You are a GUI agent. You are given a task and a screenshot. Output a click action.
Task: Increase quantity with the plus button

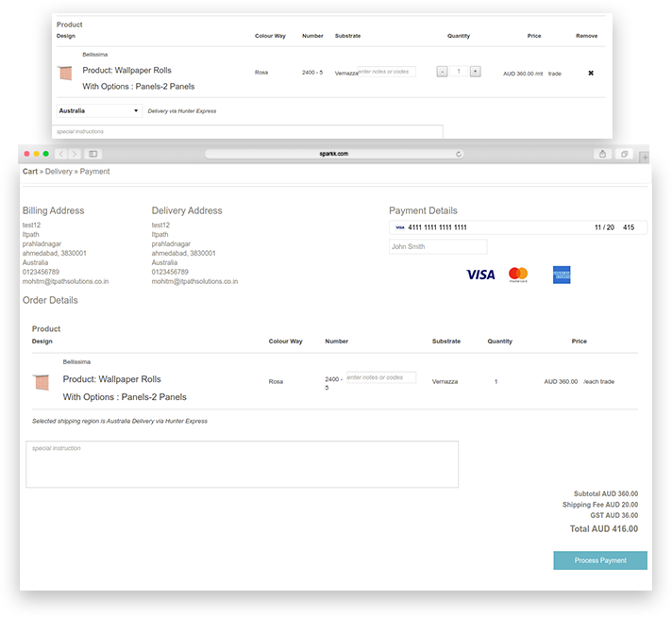475,72
